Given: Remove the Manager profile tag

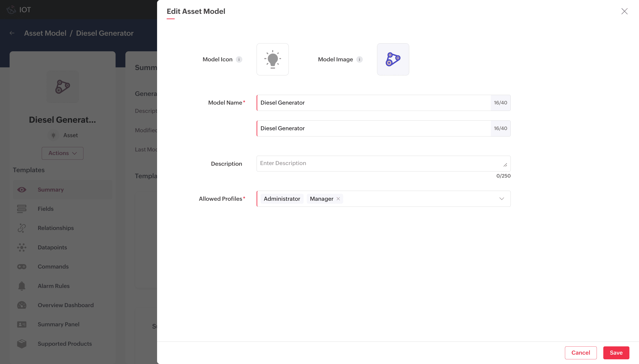Looking at the screenshot, I should click(x=338, y=199).
